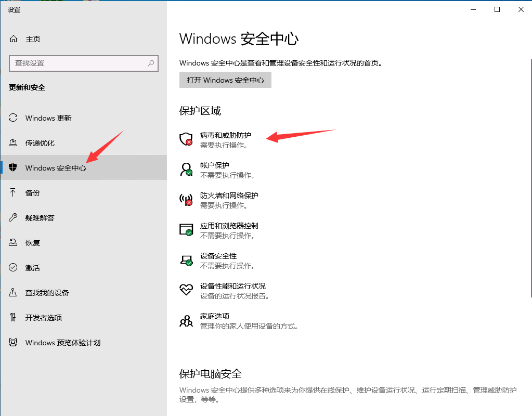The image size is (532, 416).
Task: Click the Windows 更新 refresh arrows icon
Action: click(13, 118)
